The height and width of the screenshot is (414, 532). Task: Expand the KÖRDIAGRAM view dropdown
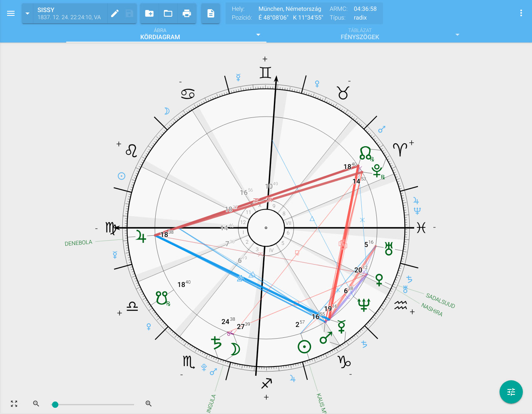point(258,35)
